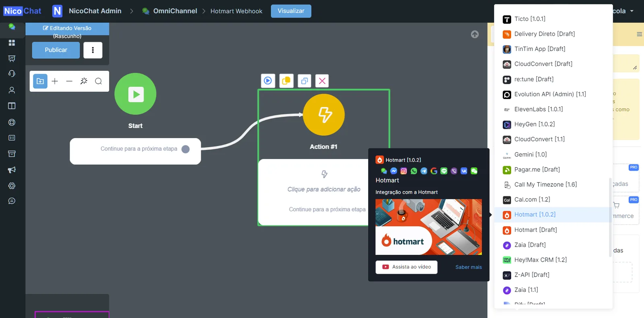This screenshot has width=644, height=318.
Task: Select Hey!Max CRM [1.2] integration
Action: 553,260
